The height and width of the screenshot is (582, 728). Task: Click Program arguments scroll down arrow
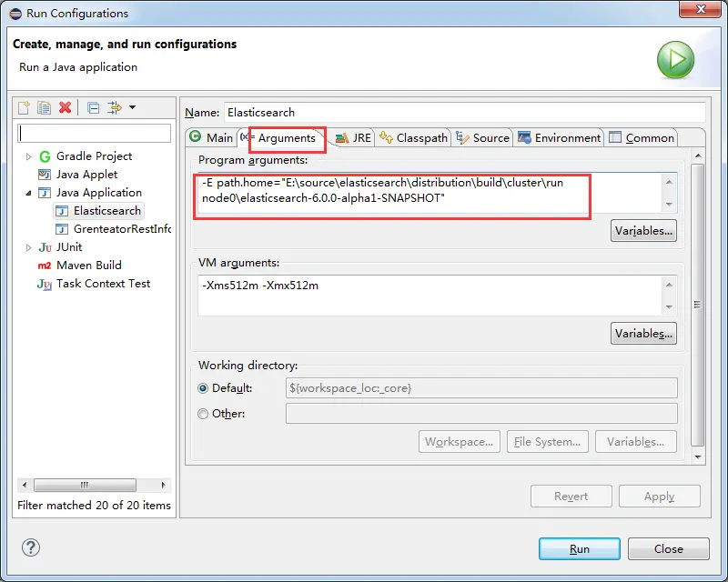point(669,205)
